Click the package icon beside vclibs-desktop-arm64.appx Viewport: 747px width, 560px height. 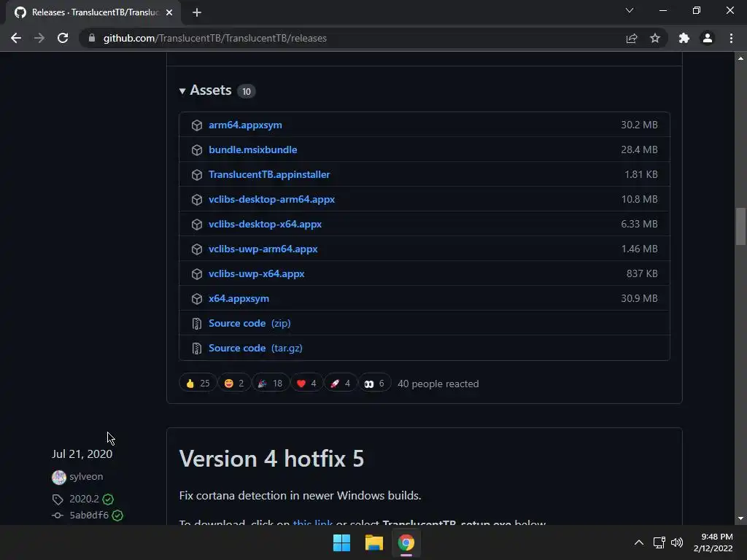(x=197, y=200)
